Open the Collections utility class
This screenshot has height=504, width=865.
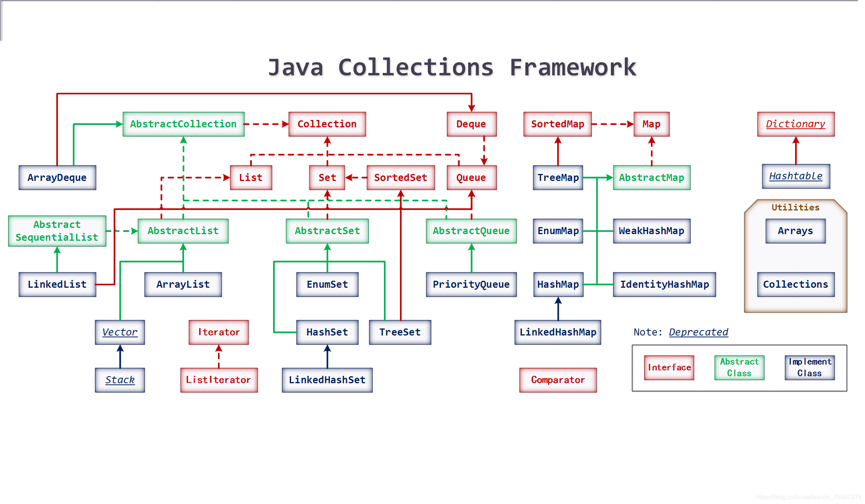click(793, 284)
